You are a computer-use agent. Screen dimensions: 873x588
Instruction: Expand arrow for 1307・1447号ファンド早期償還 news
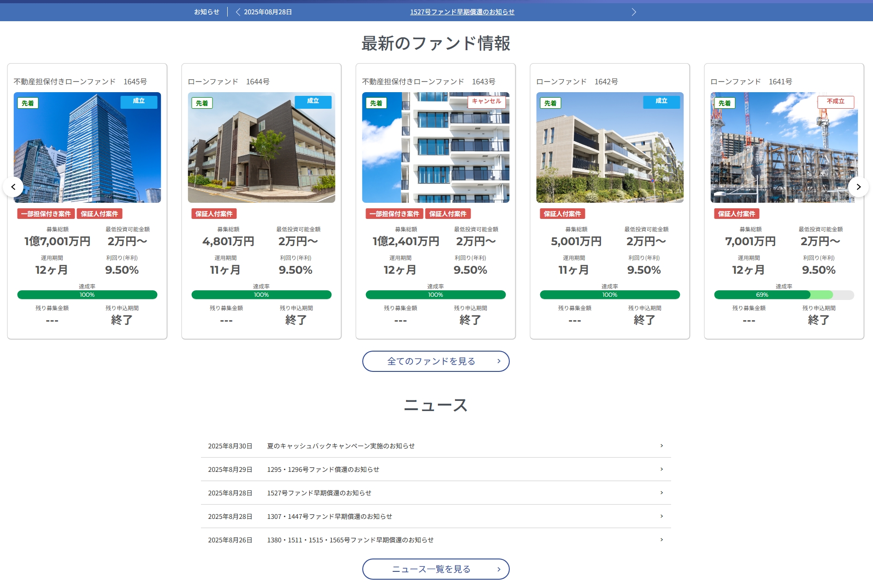coord(661,516)
